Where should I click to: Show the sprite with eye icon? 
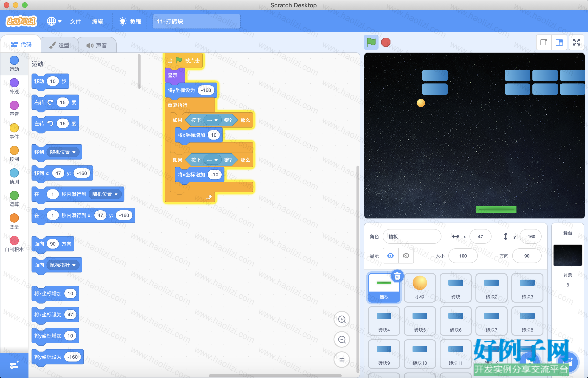(390, 256)
